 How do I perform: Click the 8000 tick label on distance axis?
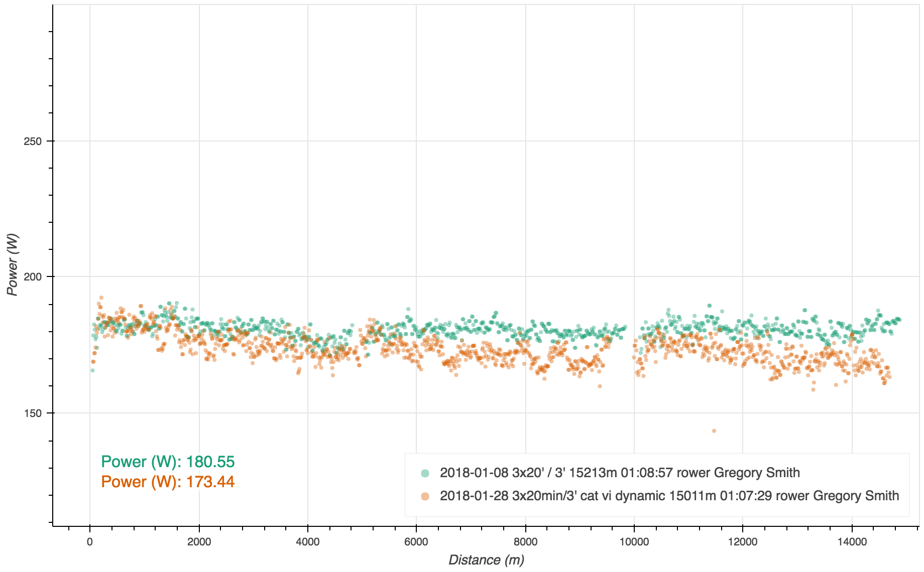tap(525, 542)
